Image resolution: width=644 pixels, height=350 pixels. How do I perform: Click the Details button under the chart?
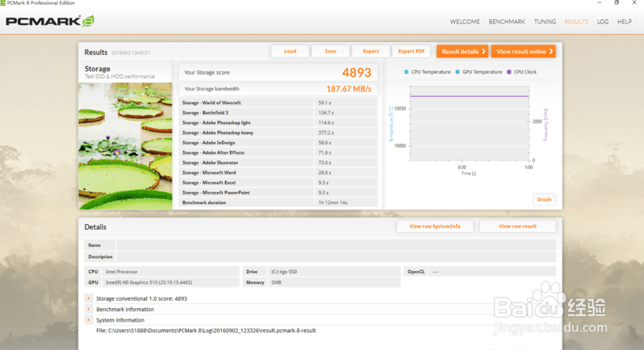544,199
